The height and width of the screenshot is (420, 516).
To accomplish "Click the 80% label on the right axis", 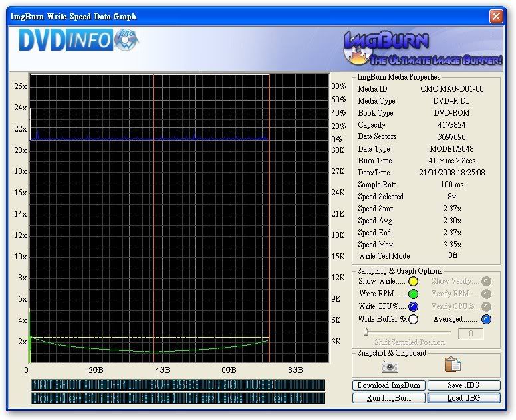I will click(x=338, y=86).
